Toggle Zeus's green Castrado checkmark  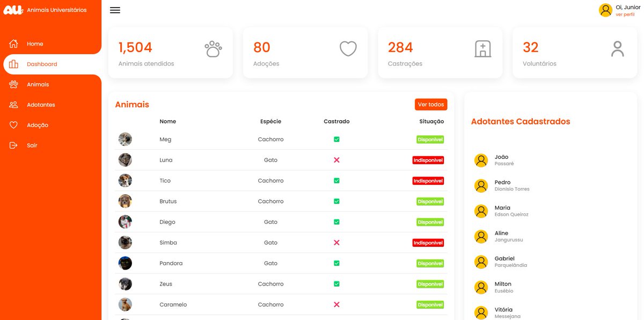point(336,283)
